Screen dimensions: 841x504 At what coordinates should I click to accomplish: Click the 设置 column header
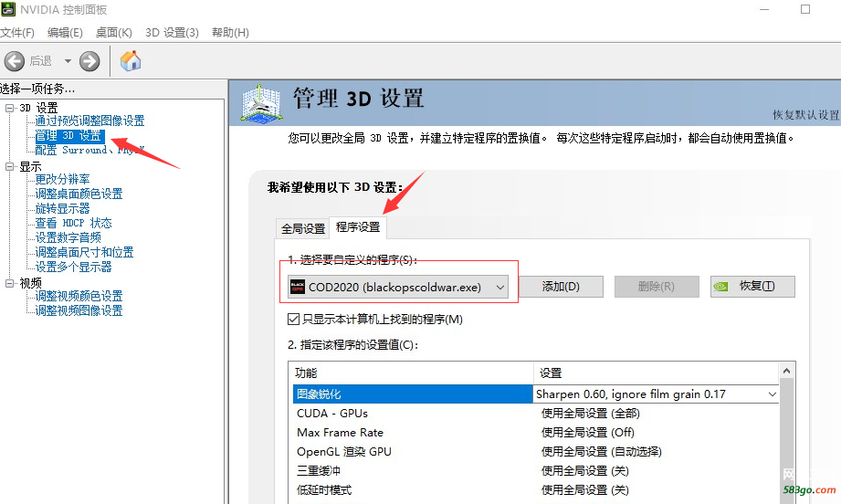pyautogui.click(x=657, y=373)
